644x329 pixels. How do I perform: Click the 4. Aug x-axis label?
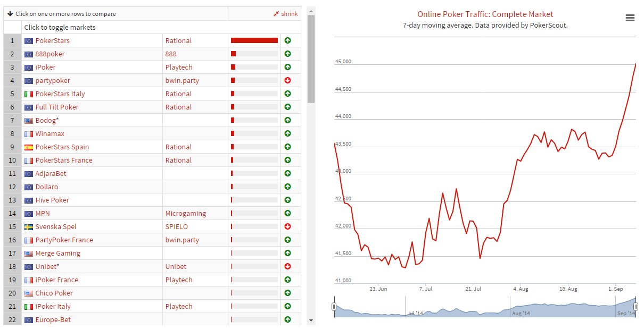[x=521, y=289]
